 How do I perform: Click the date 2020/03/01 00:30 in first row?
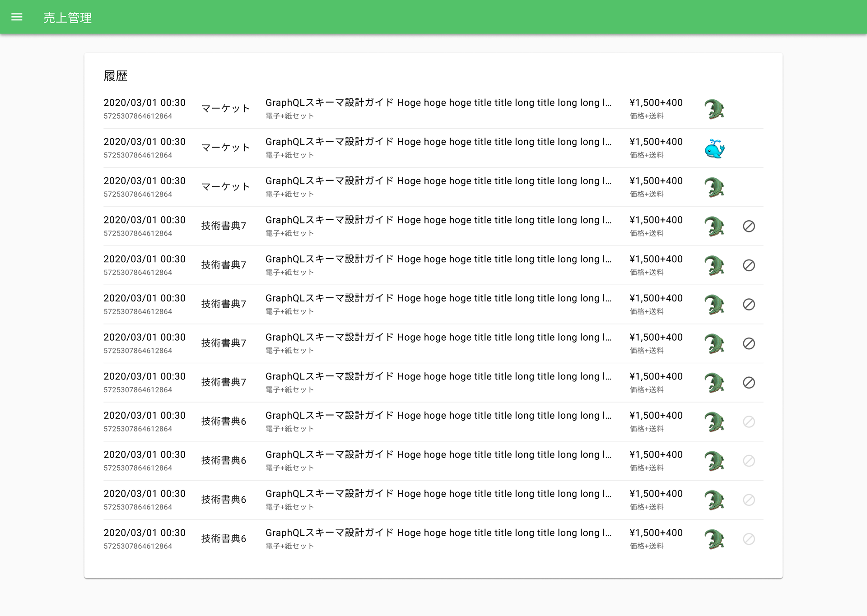144,103
